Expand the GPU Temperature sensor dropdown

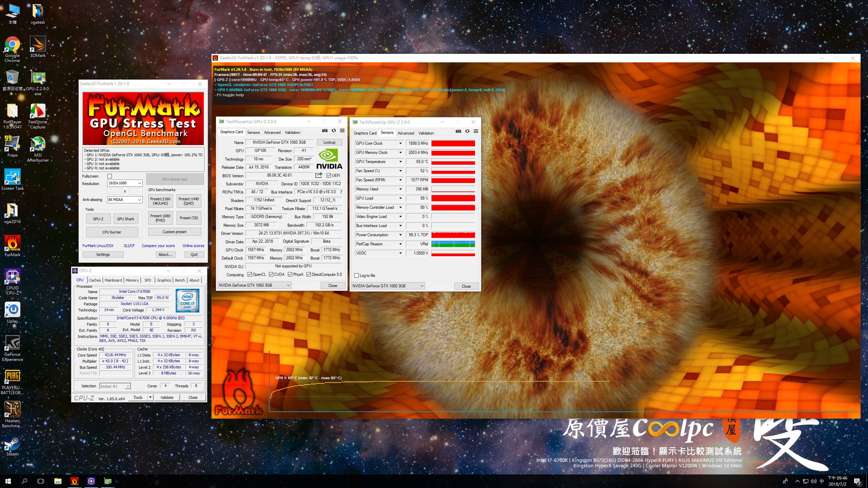tap(400, 162)
